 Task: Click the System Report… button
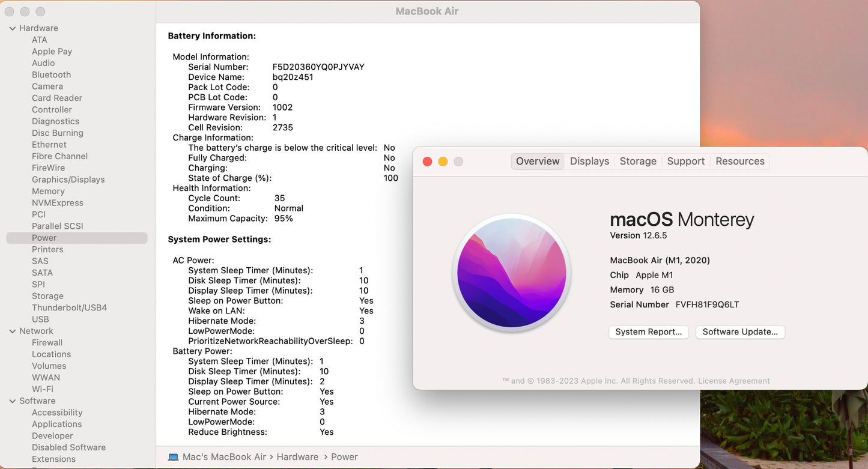pos(648,332)
